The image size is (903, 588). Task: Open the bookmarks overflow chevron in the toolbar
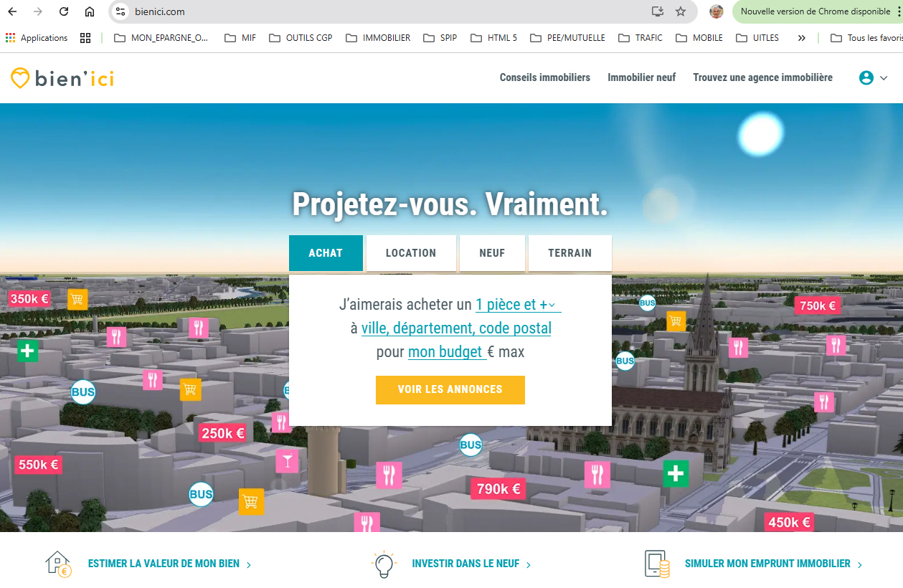[x=801, y=38]
